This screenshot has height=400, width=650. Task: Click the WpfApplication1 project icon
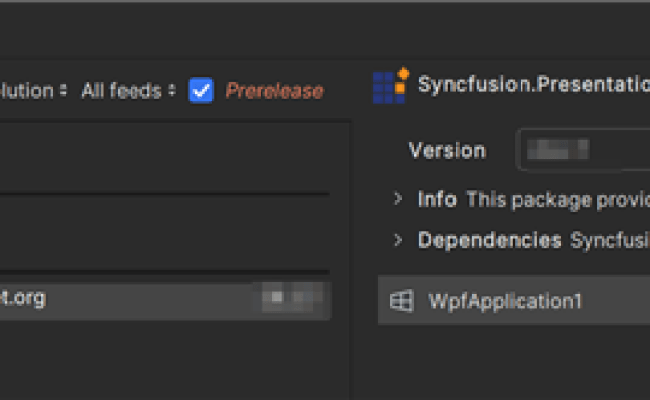401,301
